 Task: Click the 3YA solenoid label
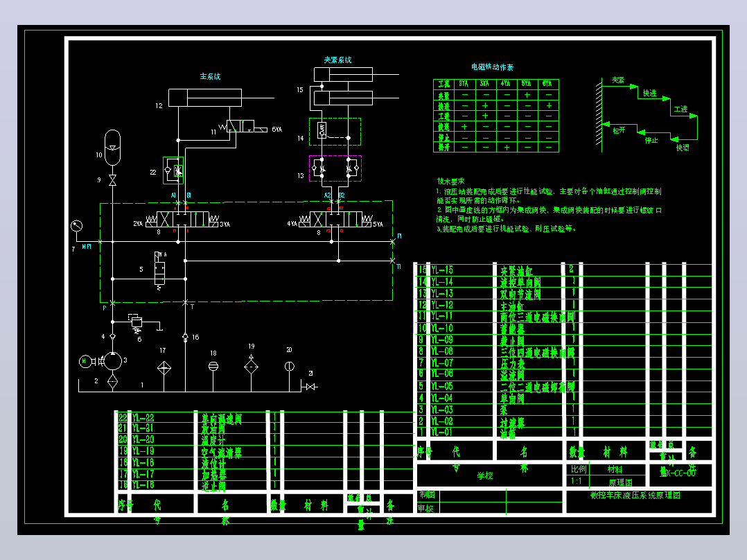click(x=225, y=224)
